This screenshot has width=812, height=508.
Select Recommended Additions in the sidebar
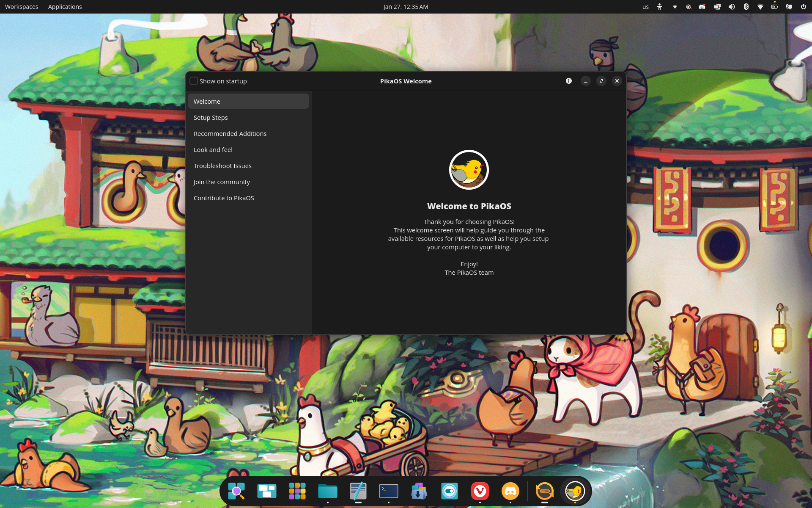click(x=230, y=133)
